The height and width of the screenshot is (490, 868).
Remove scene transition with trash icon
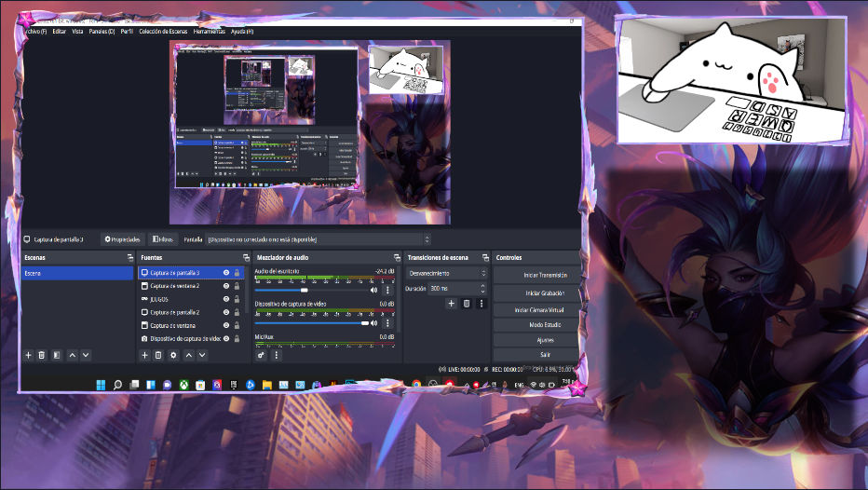tap(467, 304)
